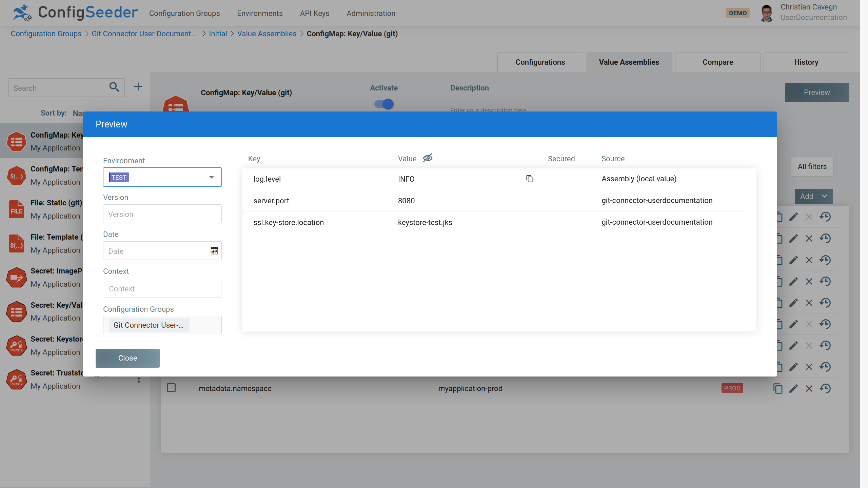
Task: Click the plus icon to add a configuration
Action: (138, 86)
